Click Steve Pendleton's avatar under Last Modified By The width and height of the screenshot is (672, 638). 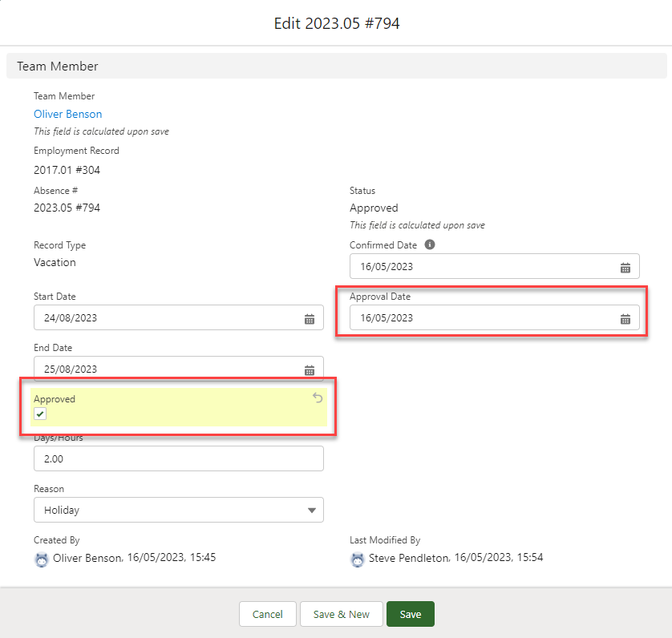click(358, 559)
